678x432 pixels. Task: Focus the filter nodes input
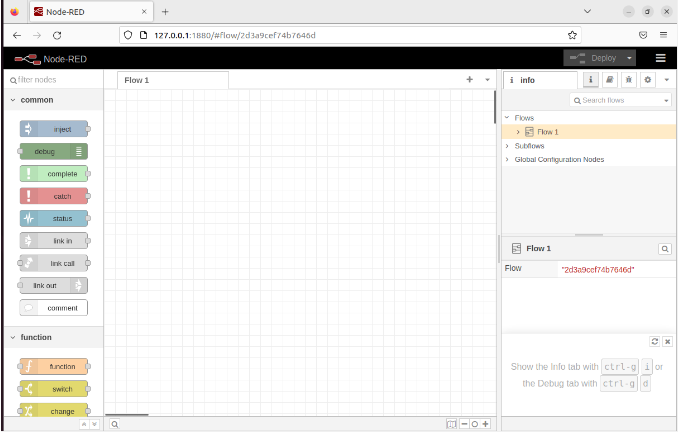54,80
